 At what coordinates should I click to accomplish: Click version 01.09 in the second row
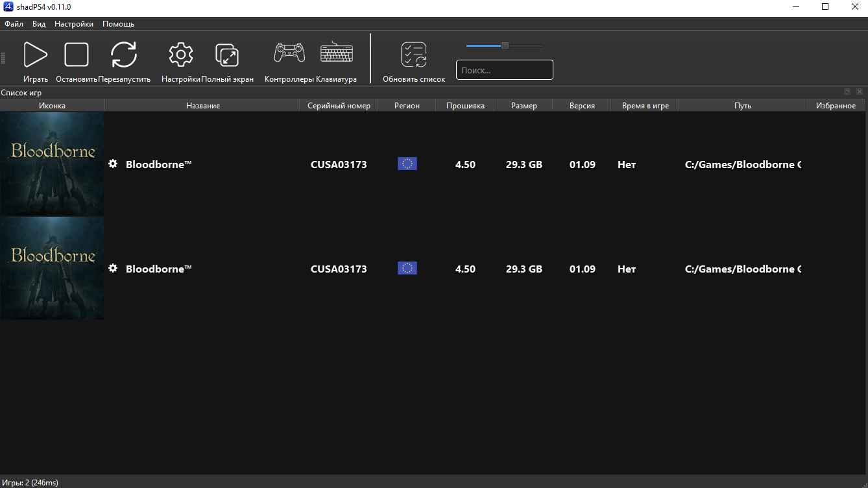583,269
